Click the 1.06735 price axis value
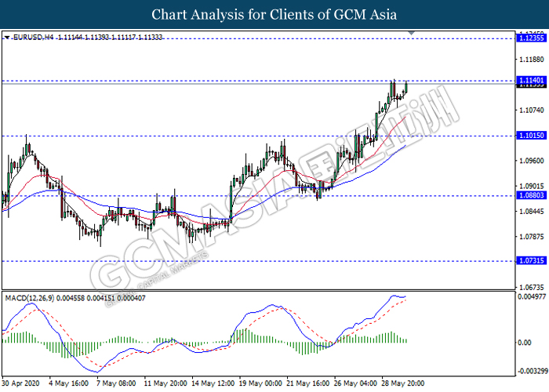Image resolution: width=549 pixels, height=392 pixels. pos(532,288)
